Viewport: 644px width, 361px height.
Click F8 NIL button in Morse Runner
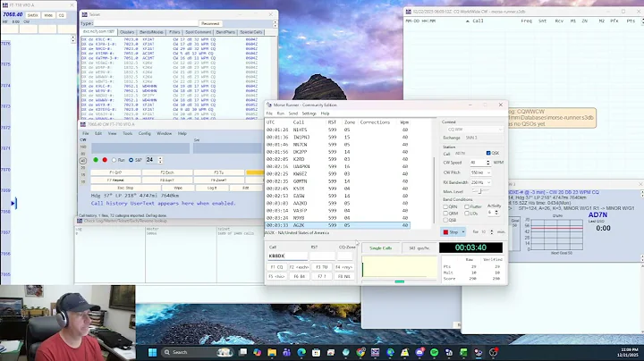[x=343, y=276]
